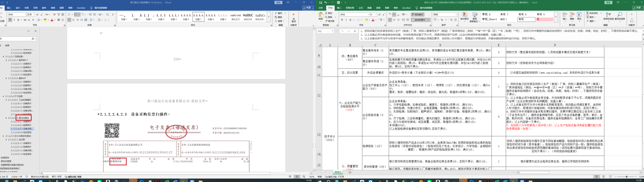644x182 pixels.
Task: Open the Word font name dropdown
Action: [25, 14]
